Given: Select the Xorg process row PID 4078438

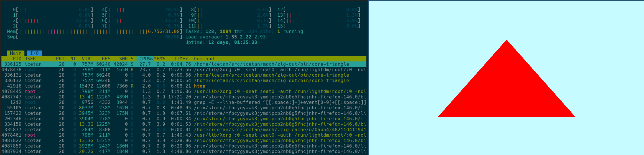Looking at the screenshot, I should 184,70.
